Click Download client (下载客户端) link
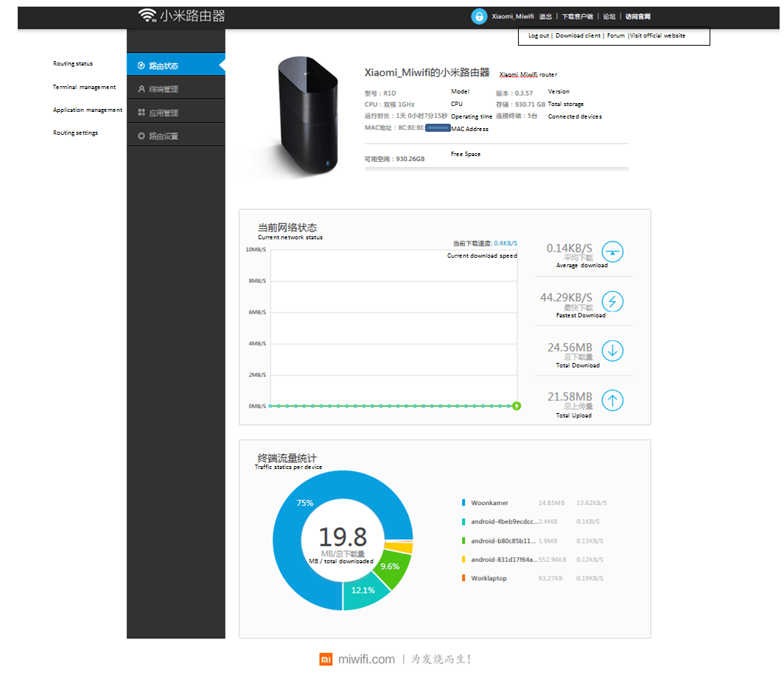This screenshot has width=784, height=673. point(578,16)
